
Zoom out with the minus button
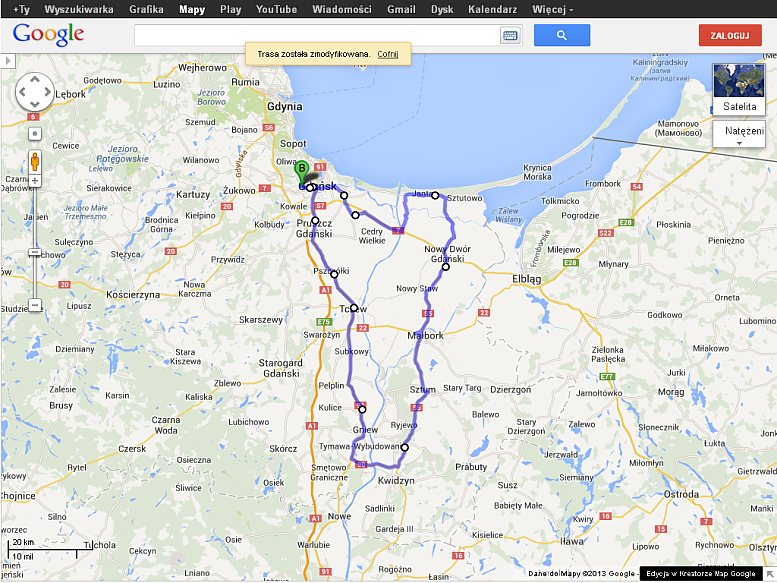click(35, 305)
